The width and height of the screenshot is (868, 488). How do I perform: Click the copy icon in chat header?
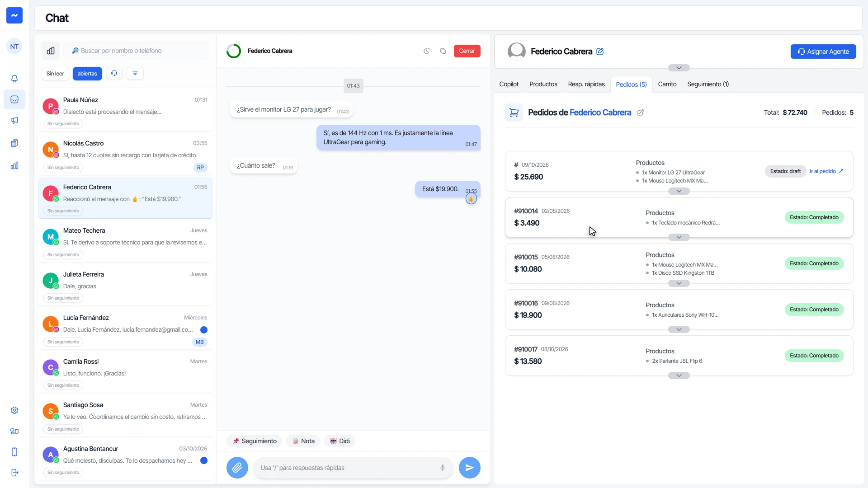pyautogui.click(x=443, y=51)
